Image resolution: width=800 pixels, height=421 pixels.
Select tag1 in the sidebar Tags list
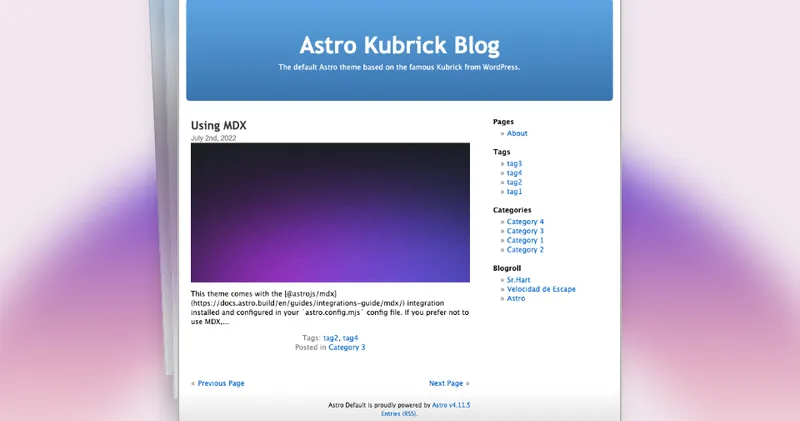click(x=514, y=191)
